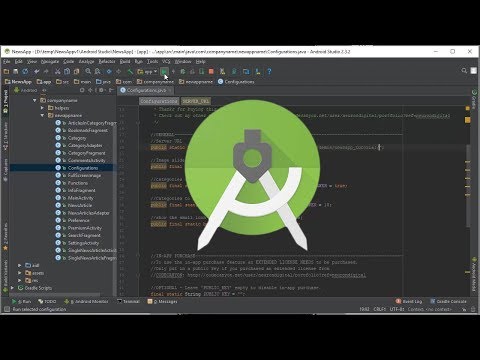Open the Navigate menu

coord(50,62)
